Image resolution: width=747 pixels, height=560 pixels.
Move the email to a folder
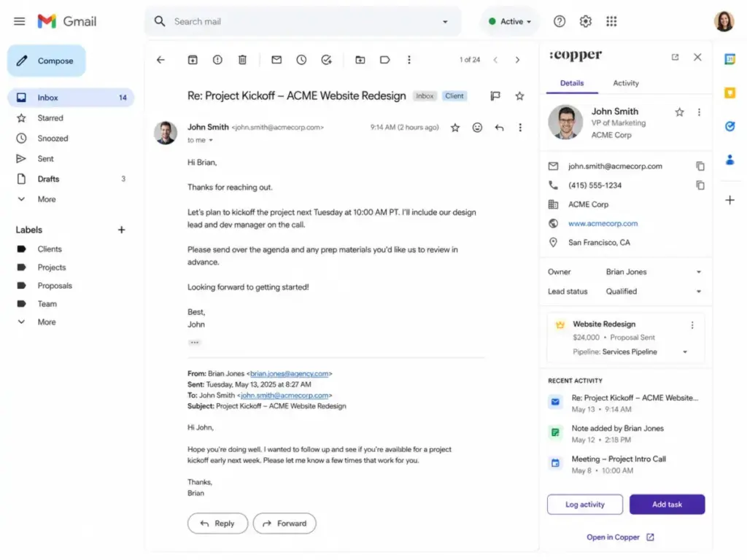click(360, 60)
